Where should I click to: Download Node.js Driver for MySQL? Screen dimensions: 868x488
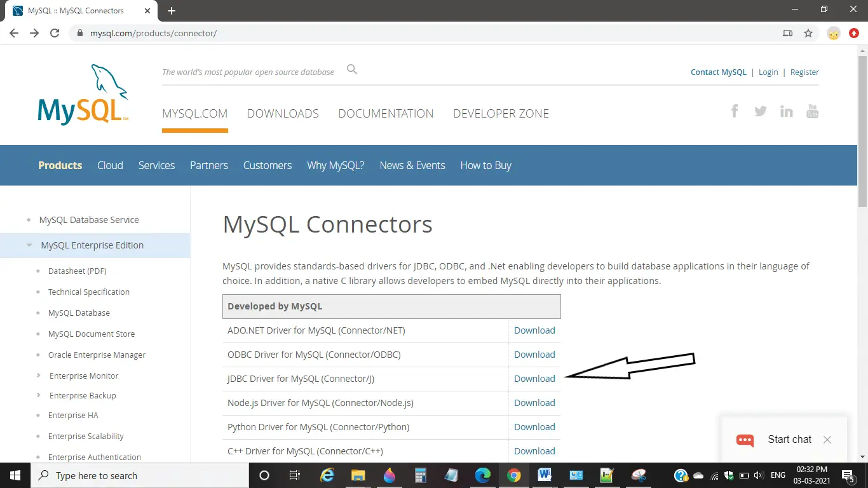(534, 403)
